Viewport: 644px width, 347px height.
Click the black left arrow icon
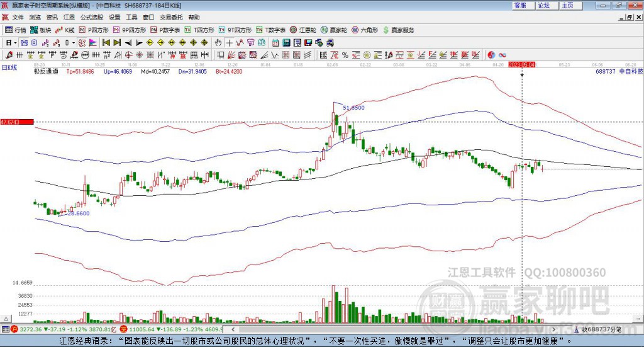pyautogui.click(x=128, y=43)
